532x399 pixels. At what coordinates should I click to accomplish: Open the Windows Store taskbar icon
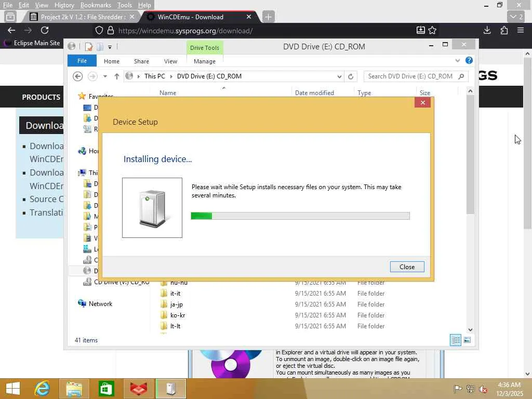(x=106, y=389)
